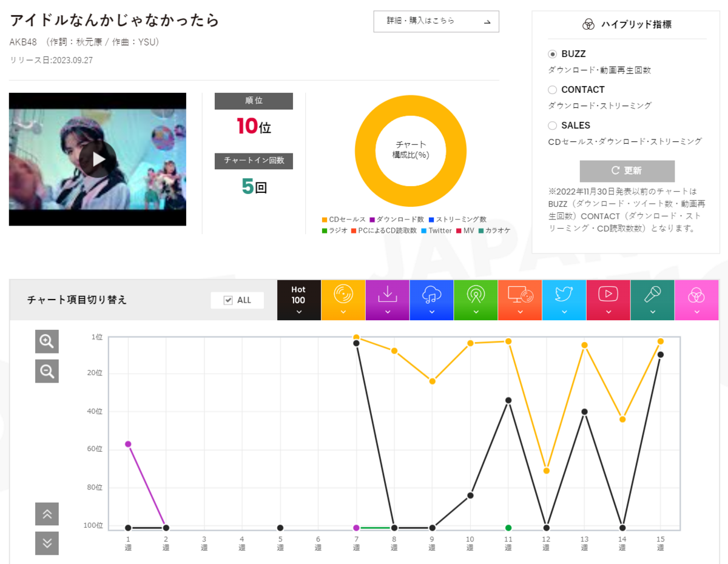
Task: Select the green radio broadcast icon
Action: pyautogui.click(x=476, y=300)
